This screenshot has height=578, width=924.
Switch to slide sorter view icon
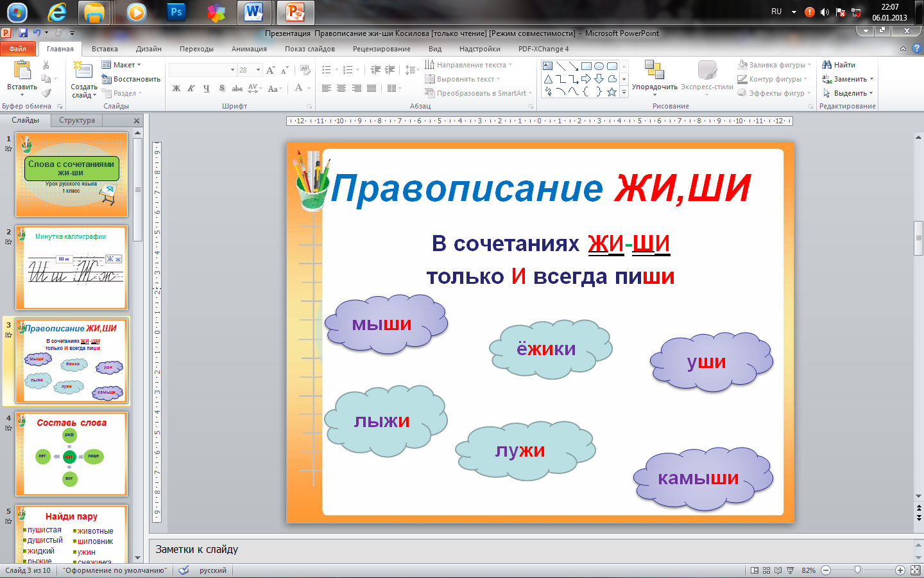pyautogui.click(x=767, y=570)
